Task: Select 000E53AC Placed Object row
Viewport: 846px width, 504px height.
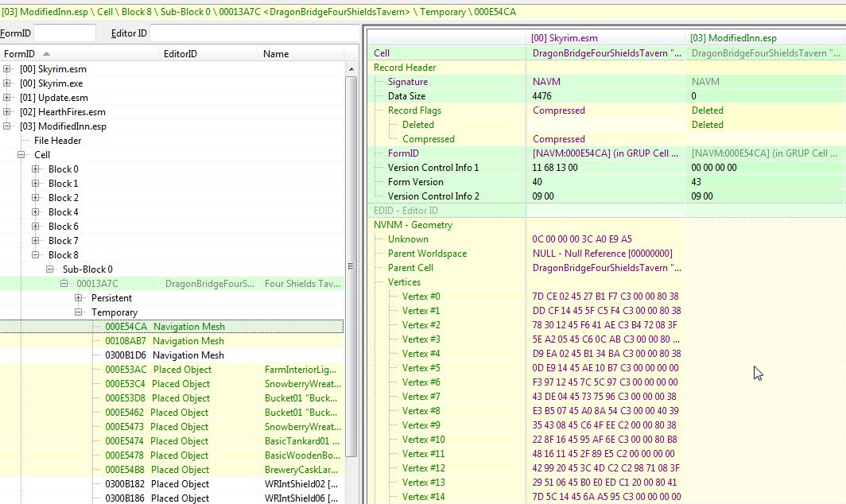Action: point(172,370)
